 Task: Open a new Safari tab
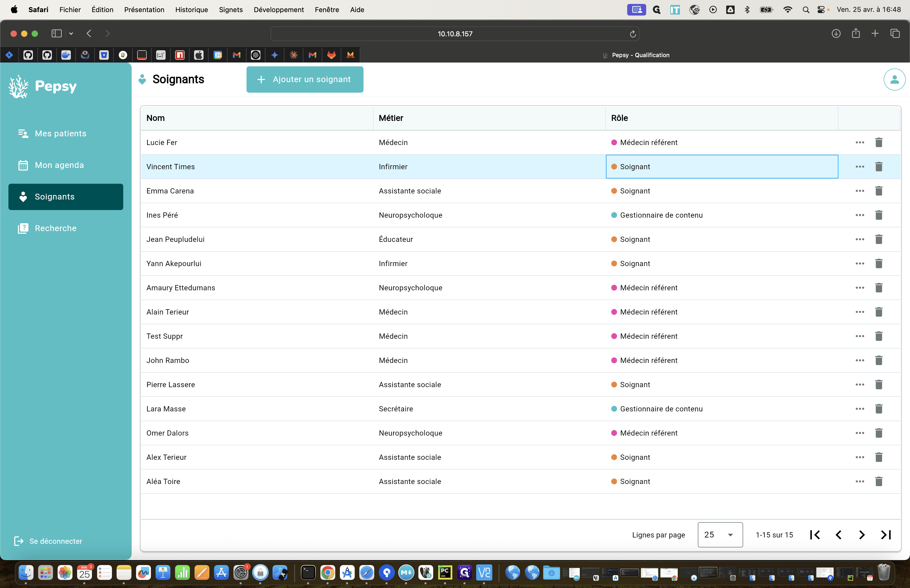point(875,34)
